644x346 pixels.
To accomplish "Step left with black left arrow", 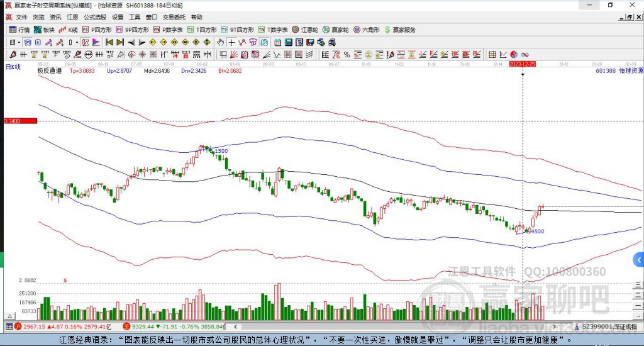I will tap(131, 42).
